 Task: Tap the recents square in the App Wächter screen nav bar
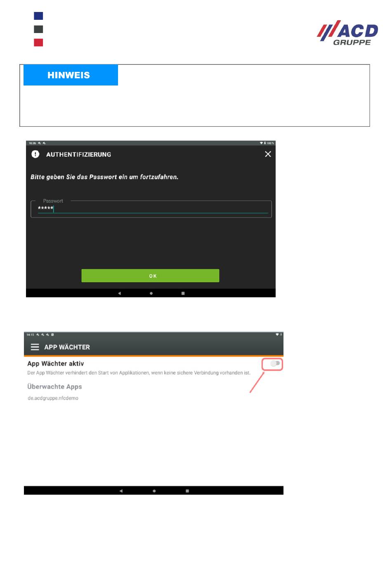click(187, 491)
